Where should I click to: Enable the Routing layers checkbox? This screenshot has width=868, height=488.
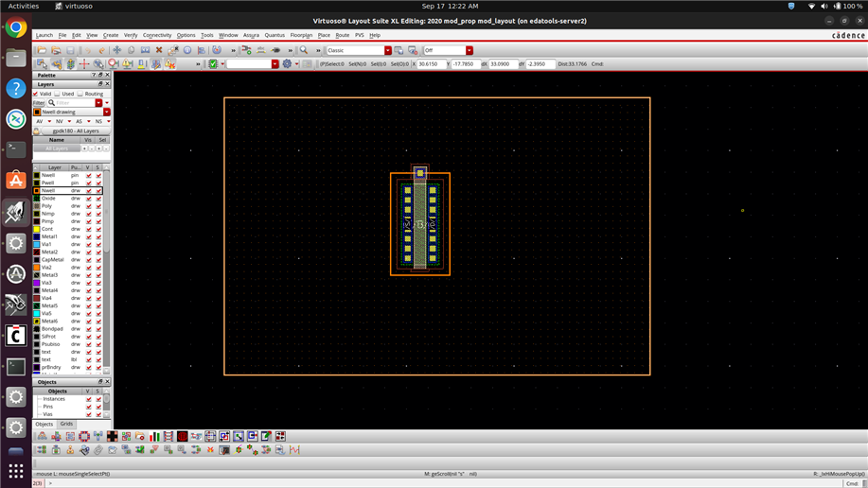(x=80, y=94)
